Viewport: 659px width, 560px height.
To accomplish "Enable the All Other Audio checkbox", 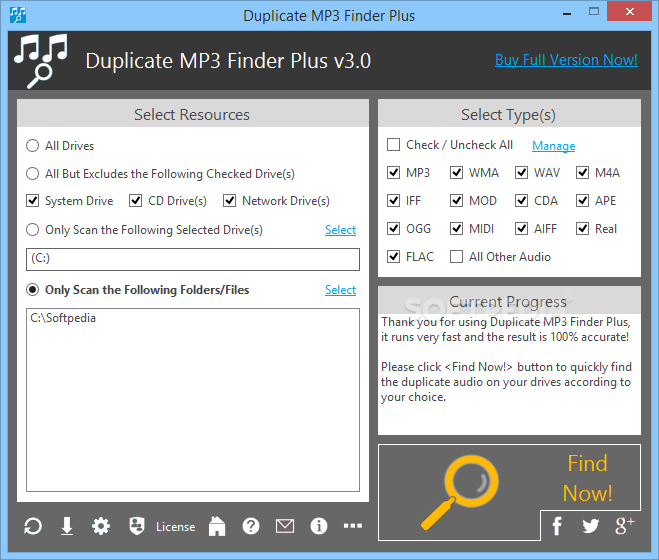I will 456,256.
